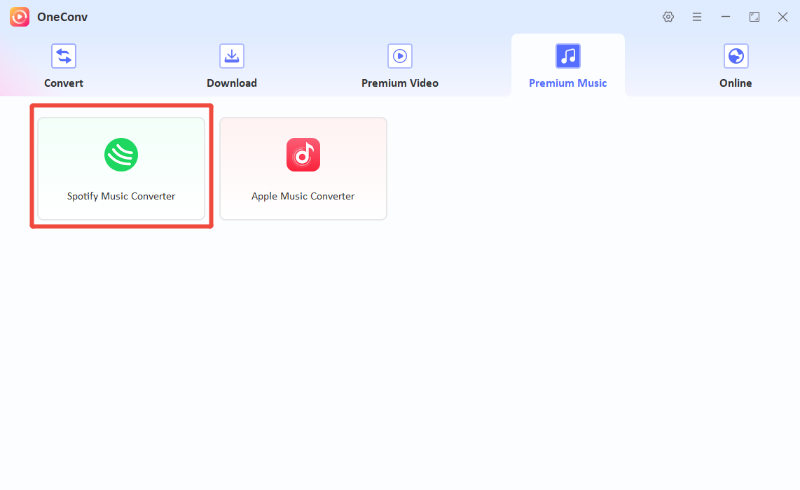Click the green Spotify logo icon
Image resolution: width=800 pixels, height=490 pixels.
pos(121,154)
